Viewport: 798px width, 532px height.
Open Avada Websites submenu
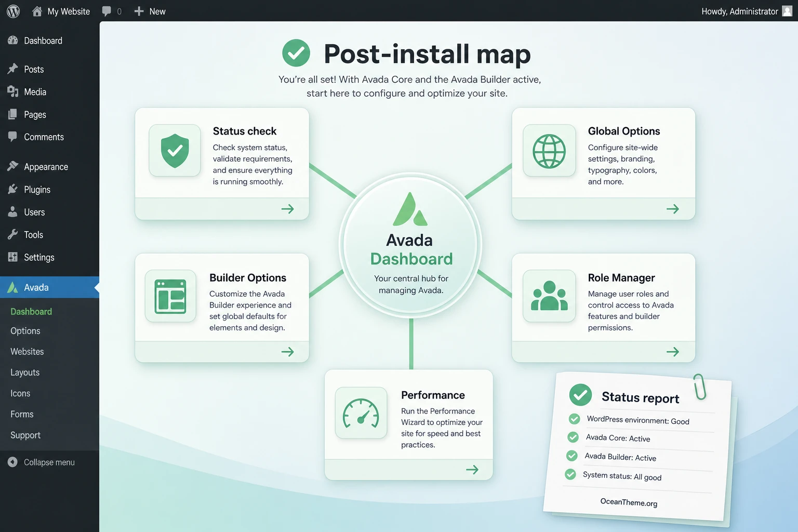(x=27, y=352)
